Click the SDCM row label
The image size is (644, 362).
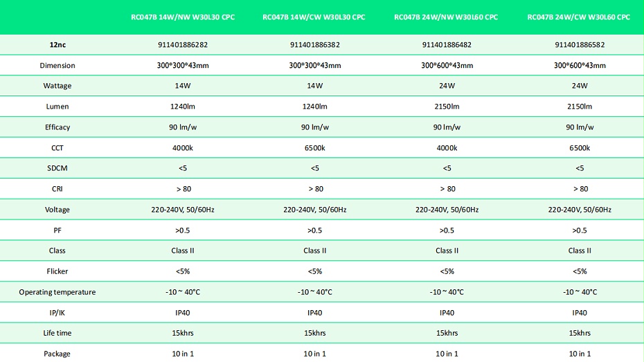57,168
